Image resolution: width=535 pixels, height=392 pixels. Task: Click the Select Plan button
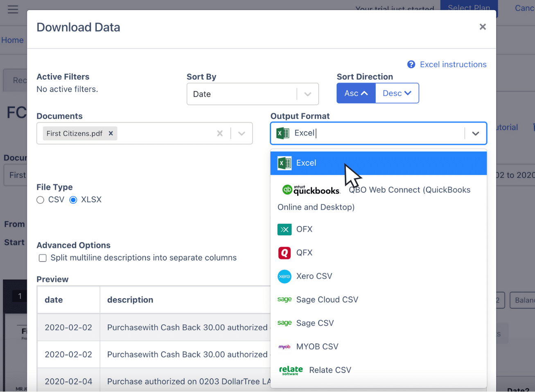(469, 8)
